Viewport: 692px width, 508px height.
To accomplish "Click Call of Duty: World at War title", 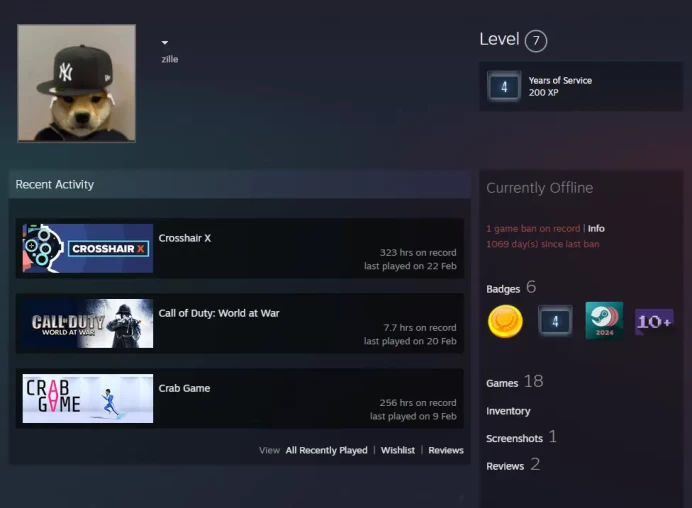I will 219,313.
